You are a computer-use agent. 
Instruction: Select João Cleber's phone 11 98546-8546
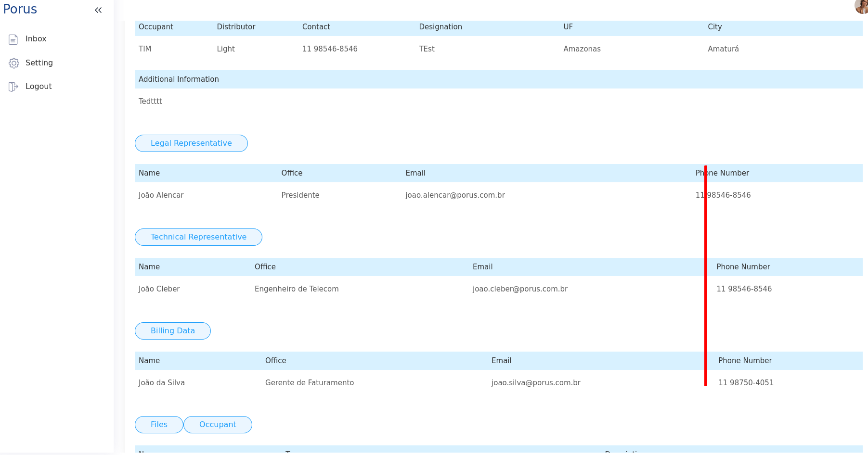pyautogui.click(x=744, y=289)
